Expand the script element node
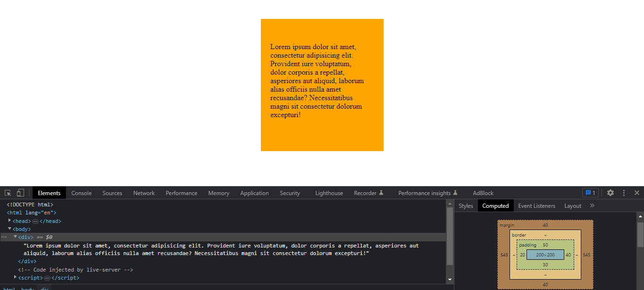Image resolution: width=644 pixels, height=290 pixels. (x=15, y=277)
